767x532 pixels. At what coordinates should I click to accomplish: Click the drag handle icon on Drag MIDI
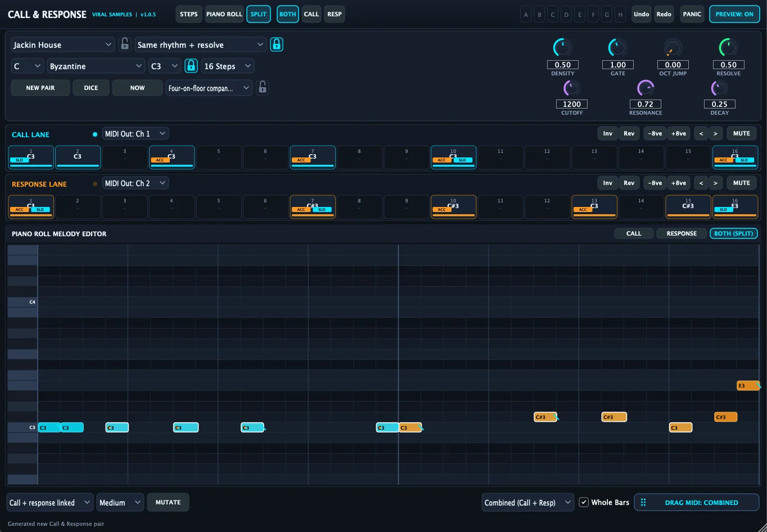[x=643, y=502]
